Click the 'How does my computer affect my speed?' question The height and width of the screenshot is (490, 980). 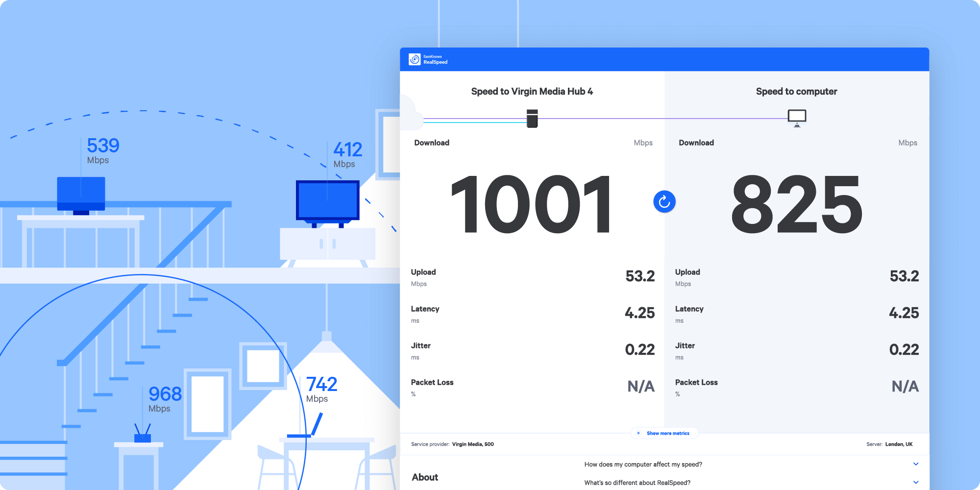point(643,465)
